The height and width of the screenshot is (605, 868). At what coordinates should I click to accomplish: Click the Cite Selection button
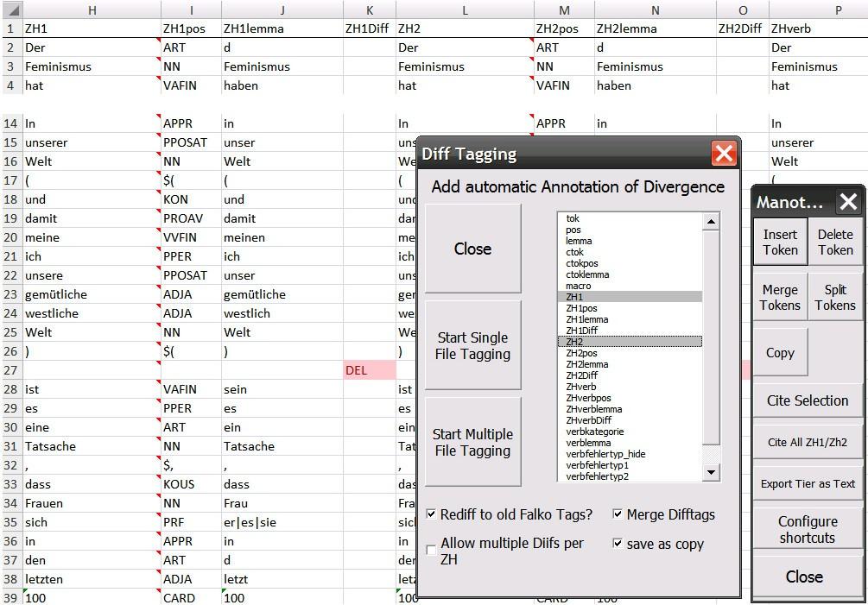pyautogui.click(x=808, y=400)
